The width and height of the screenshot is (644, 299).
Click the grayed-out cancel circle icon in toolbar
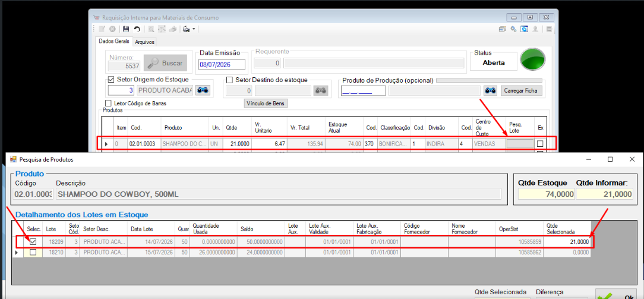point(112,29)
